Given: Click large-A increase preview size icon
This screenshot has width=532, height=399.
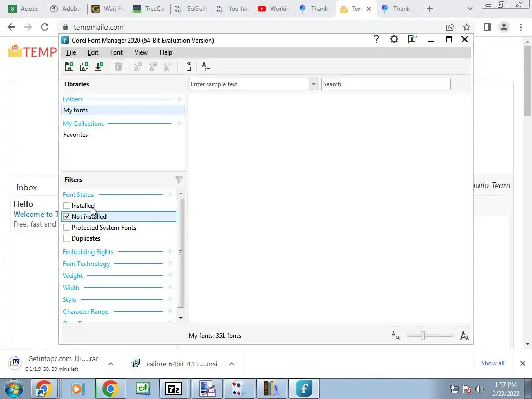Looking at the screenshot, I should pos(464,336).
